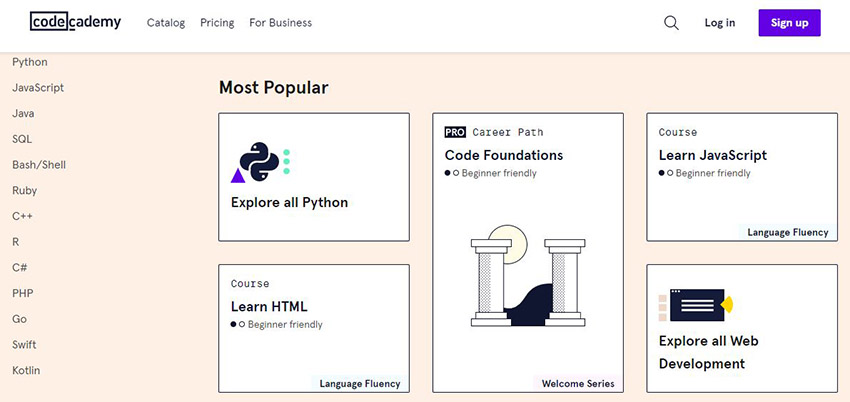Open For Business page
Viewport: 850px width, 402px height.
point(280,23)
